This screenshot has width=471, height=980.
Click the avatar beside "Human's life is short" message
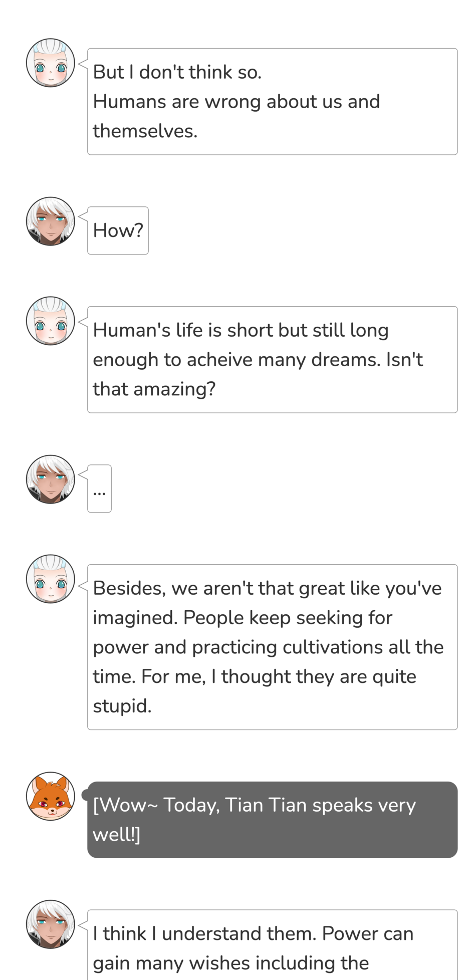coord(50,321)
